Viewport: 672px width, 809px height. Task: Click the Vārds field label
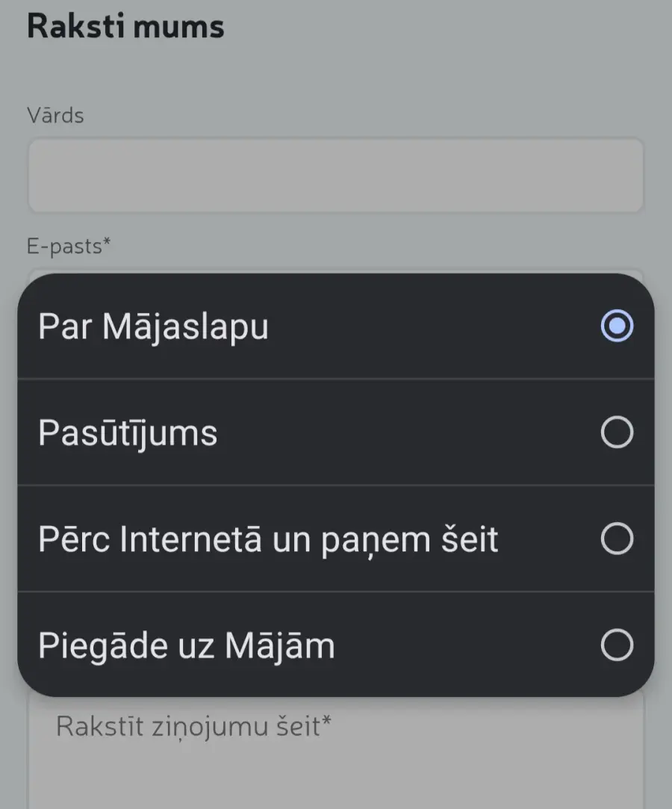tap(55, 116)
